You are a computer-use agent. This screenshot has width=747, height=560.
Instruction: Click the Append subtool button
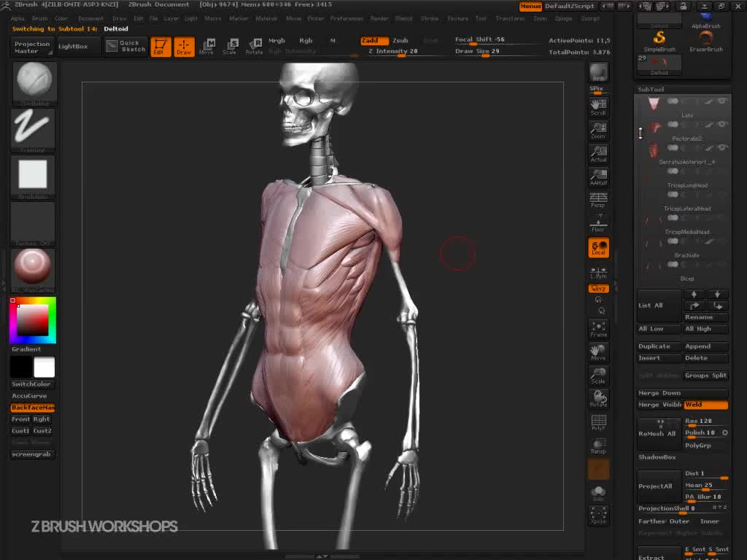click(705, 346)
